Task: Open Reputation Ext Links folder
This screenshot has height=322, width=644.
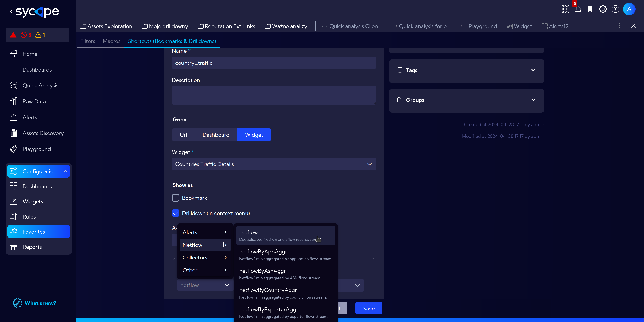Action: pyautogui.click(x=226, y=26)
